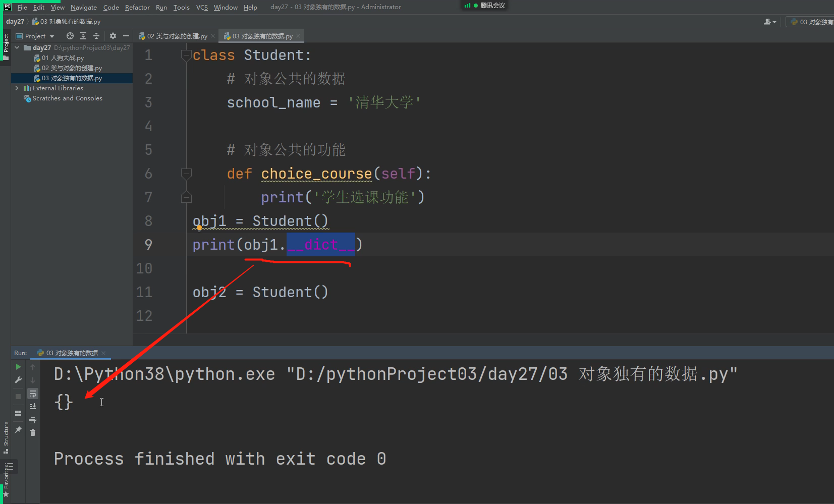
Task: Select External Libraries in Project tree
Action: (53, 88)
